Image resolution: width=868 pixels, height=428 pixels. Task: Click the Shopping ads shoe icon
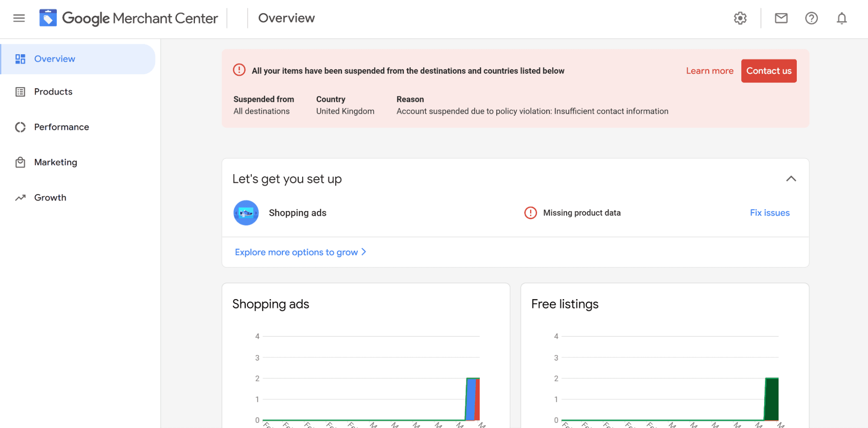246,213
